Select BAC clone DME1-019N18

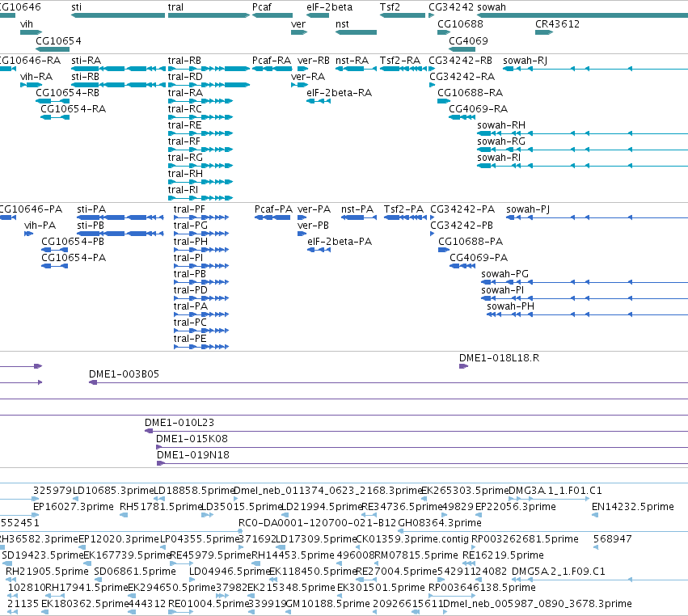tap(422, 463)
